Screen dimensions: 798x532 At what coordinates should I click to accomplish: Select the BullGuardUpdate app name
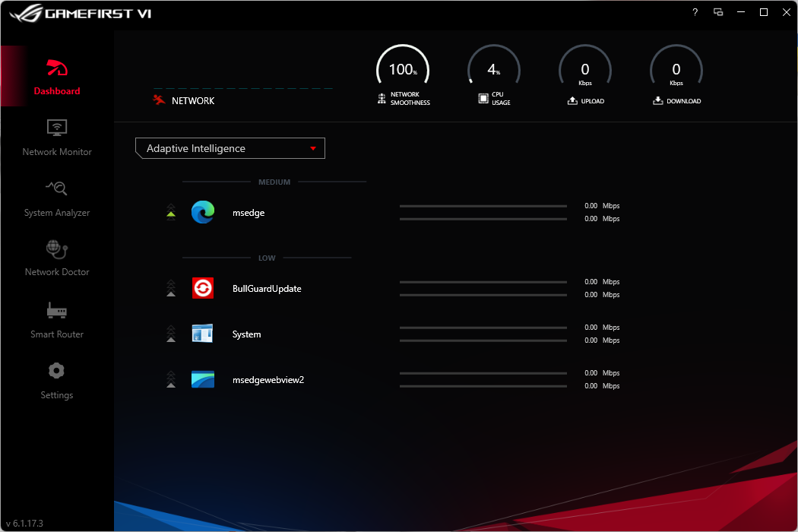(267, 289)
